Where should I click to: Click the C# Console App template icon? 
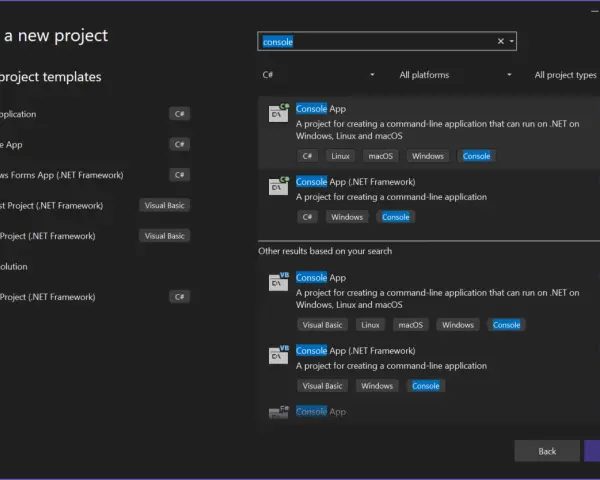click(x=279, y=113)
